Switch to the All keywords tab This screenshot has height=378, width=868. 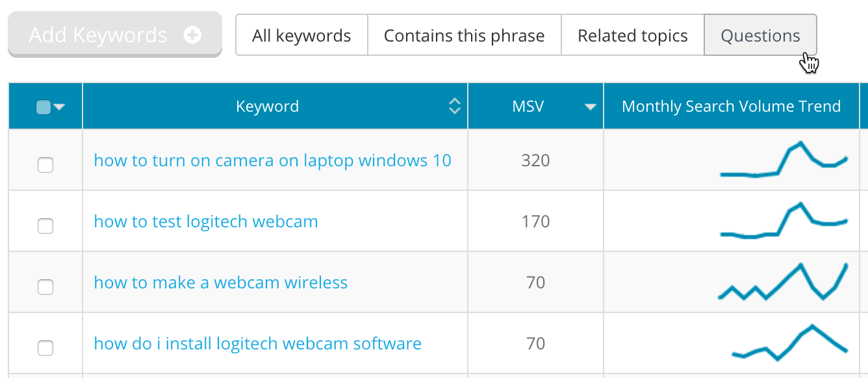tap(301, 36)
